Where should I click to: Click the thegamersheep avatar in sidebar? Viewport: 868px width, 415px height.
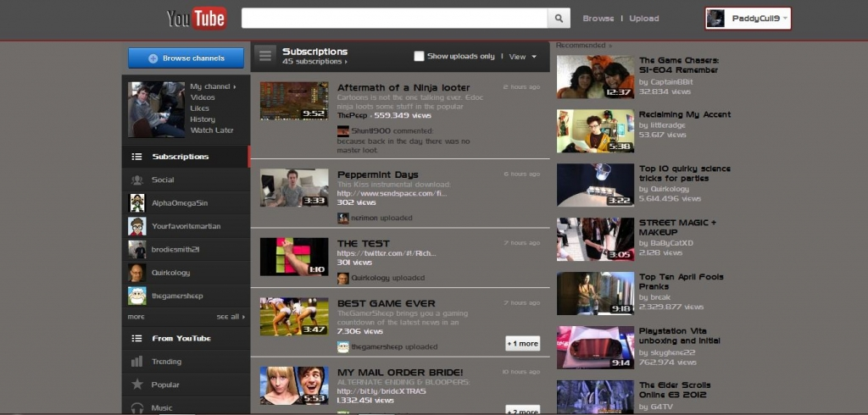[136, 296]
